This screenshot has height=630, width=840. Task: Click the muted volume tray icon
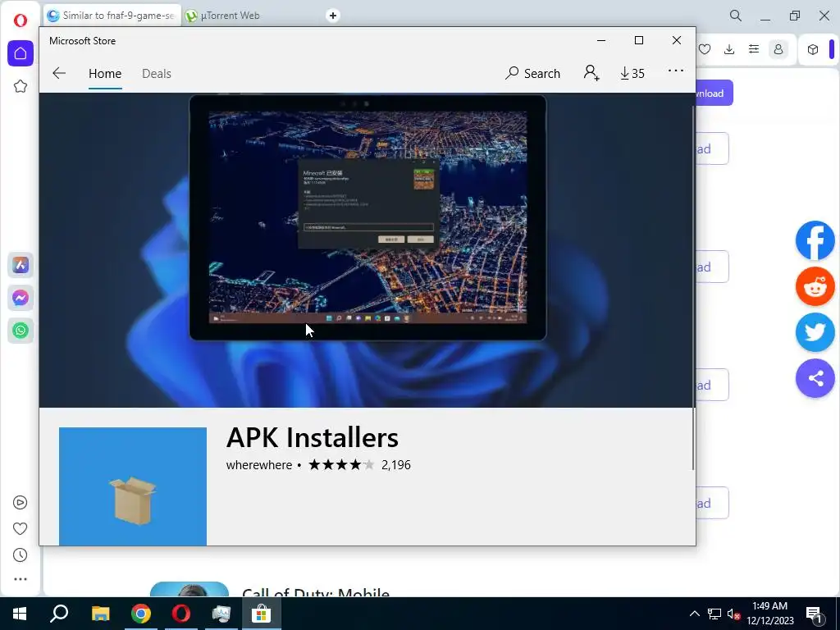pyautogui.click(x=734, y=614)
